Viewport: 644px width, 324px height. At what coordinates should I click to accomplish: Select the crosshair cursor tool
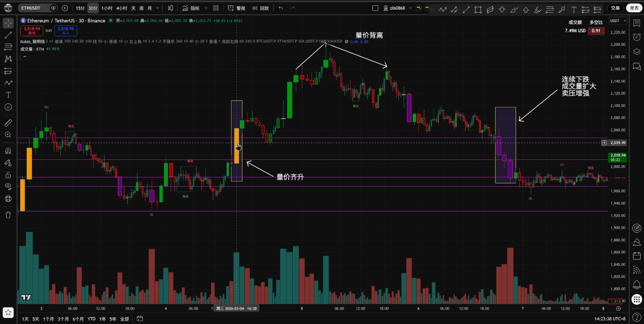coord(8,23)
